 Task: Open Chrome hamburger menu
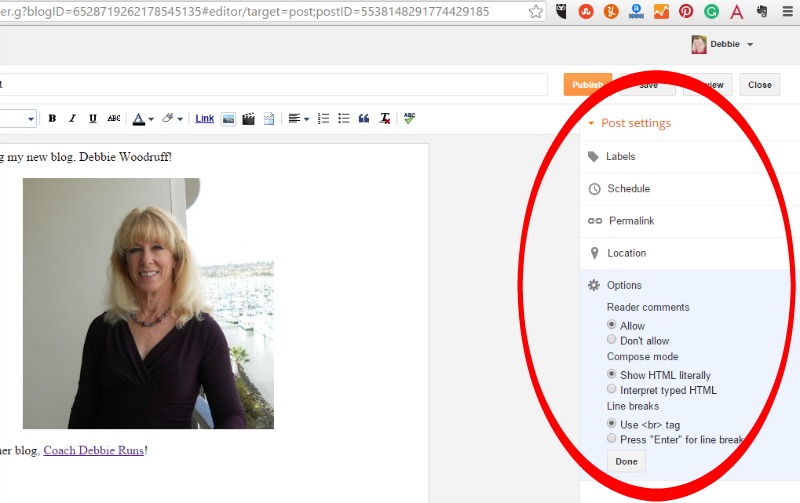click(788, 11)
